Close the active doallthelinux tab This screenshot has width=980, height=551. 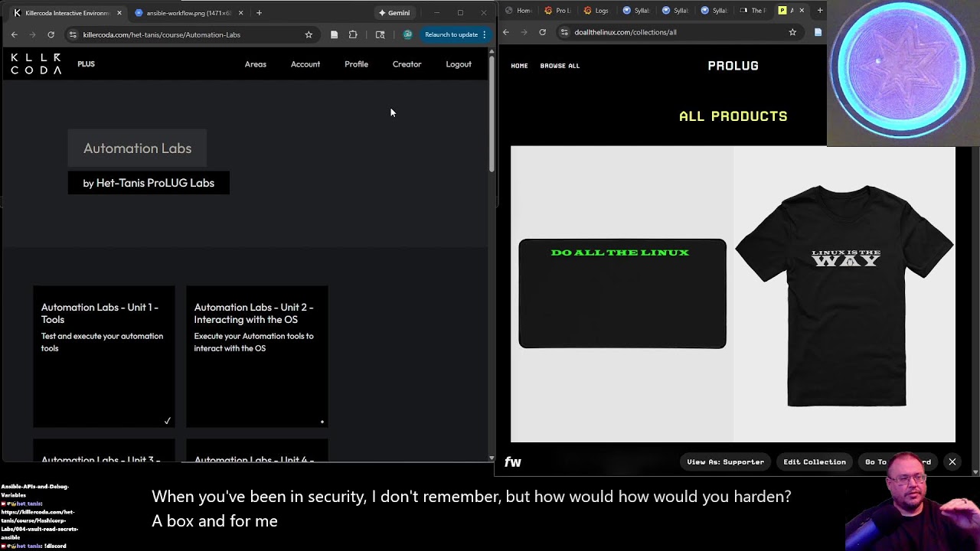(x=802, y=11)
